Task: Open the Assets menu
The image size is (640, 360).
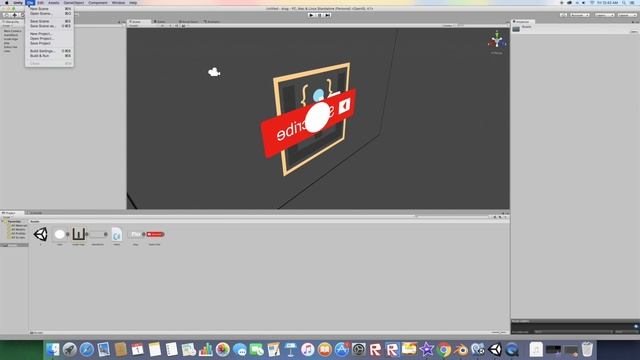Action: [x=53, y=2]
